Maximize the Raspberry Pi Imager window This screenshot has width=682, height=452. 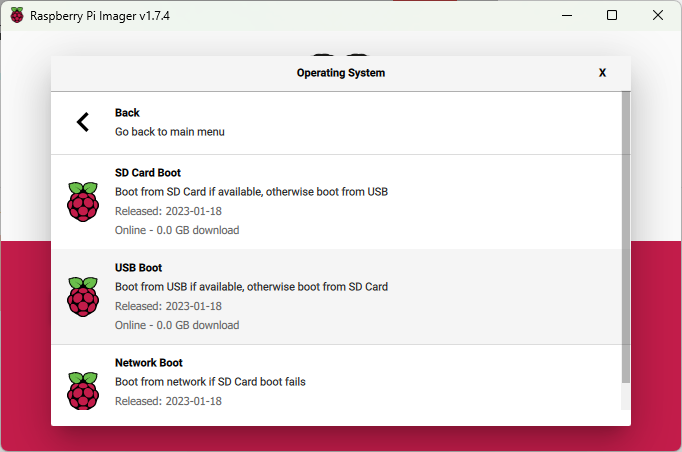612,15
